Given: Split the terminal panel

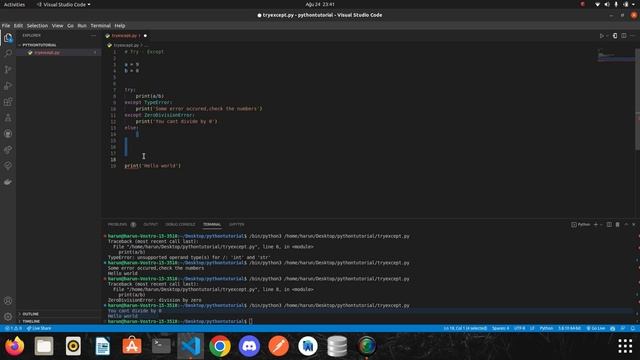Looking at the screenshot, I should pyautogui.click(x=609, y=224).
